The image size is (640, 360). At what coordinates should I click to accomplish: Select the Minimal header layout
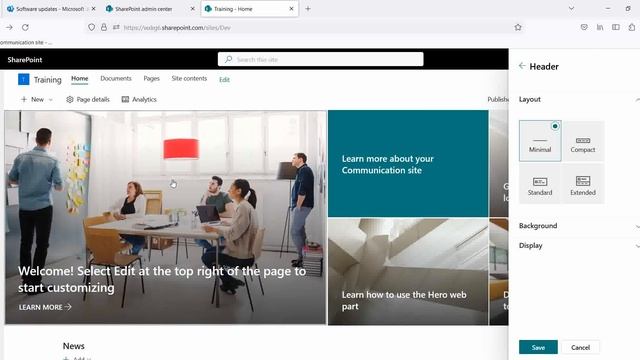click(x=540, y=141)
